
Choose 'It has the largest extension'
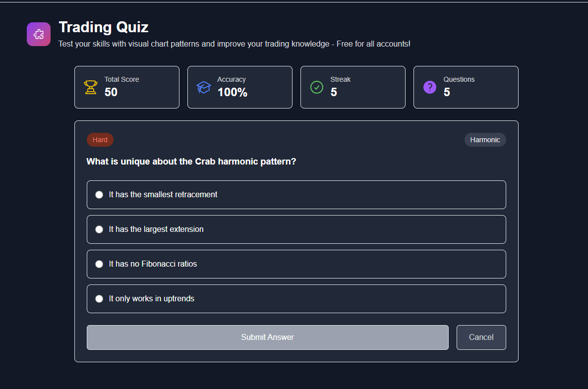[x=296, y=229]
